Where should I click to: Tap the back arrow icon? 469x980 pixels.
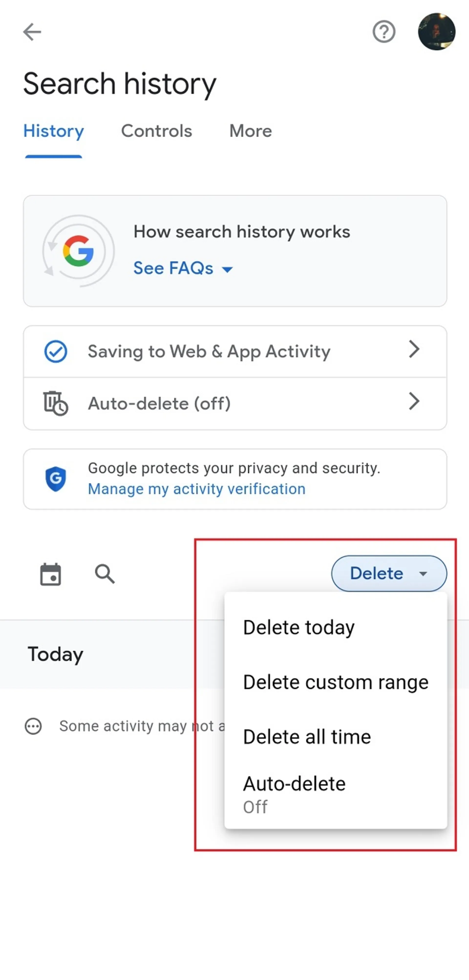click(32, 32)
